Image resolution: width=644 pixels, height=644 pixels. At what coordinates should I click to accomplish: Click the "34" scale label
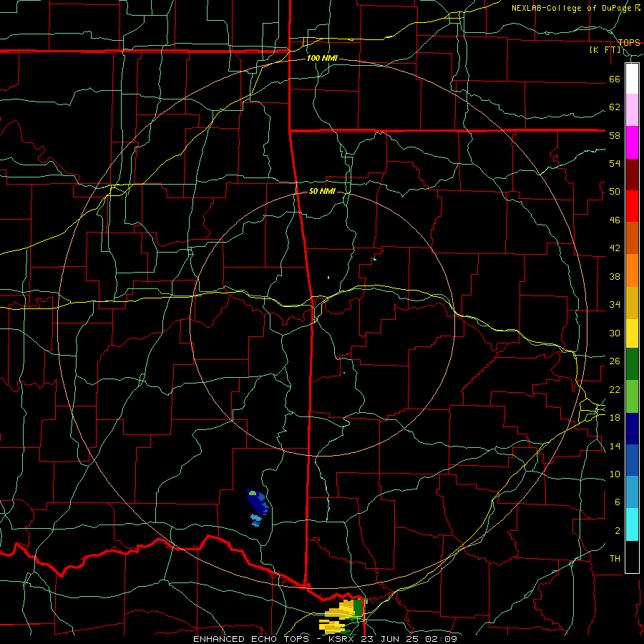[x=615, y=305]
